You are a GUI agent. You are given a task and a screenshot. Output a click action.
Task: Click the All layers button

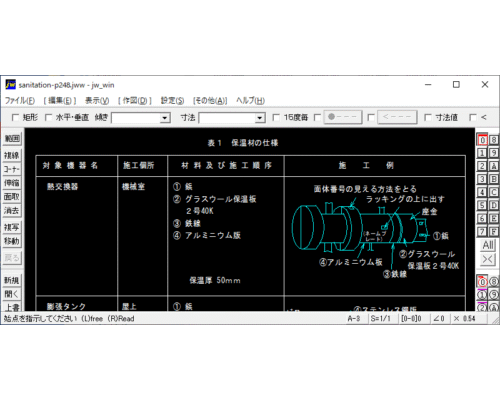pyautogui.click(x=488, y=245)
